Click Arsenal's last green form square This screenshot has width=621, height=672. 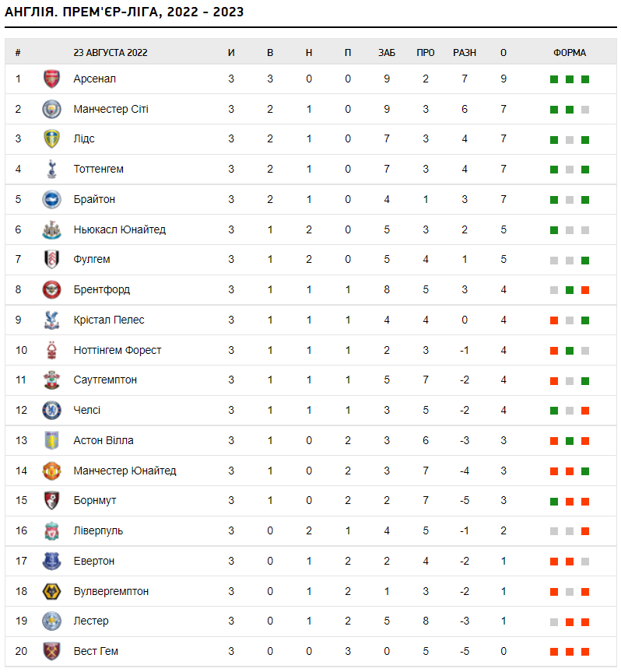[x=585, y=79]
